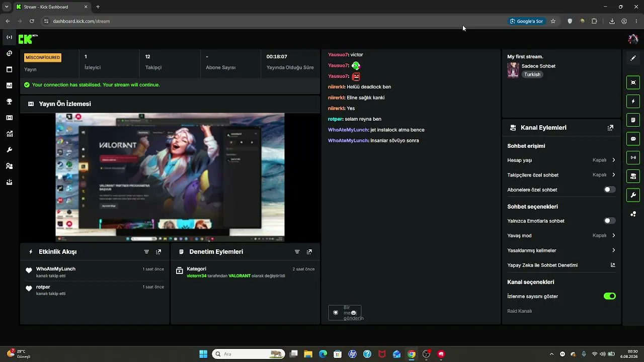
Task: Pop out the Etkinlik Akışı panel
Action: pos(158,252)
